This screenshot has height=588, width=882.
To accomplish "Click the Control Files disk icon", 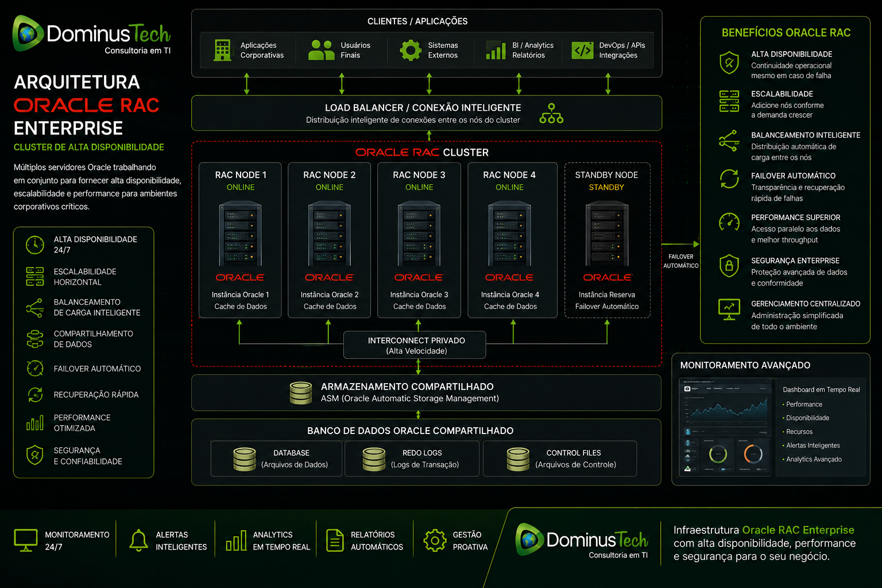I will point(518,459).
